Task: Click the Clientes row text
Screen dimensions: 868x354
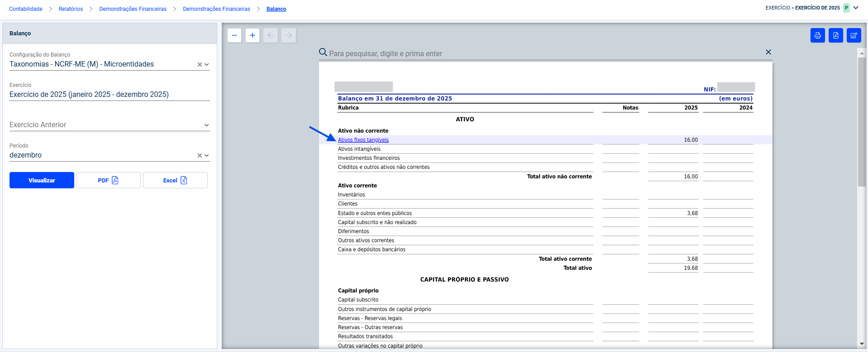Action: click(x=348, y=204)
